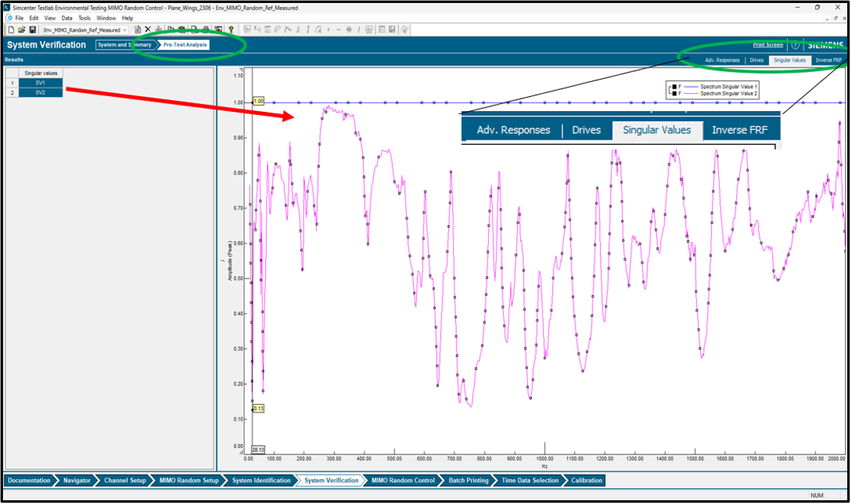The image size is (851, 504).
Task: Click the Open folder toolbar icon
Action: [22, 29]
